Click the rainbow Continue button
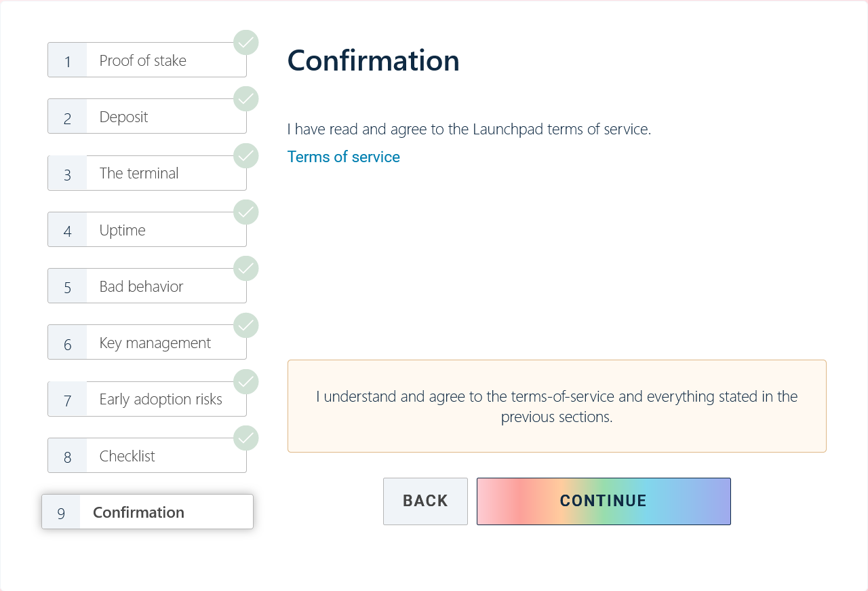The height and width of the screenshot is (591, 868). pyautogui.click(x=604, y=501)
